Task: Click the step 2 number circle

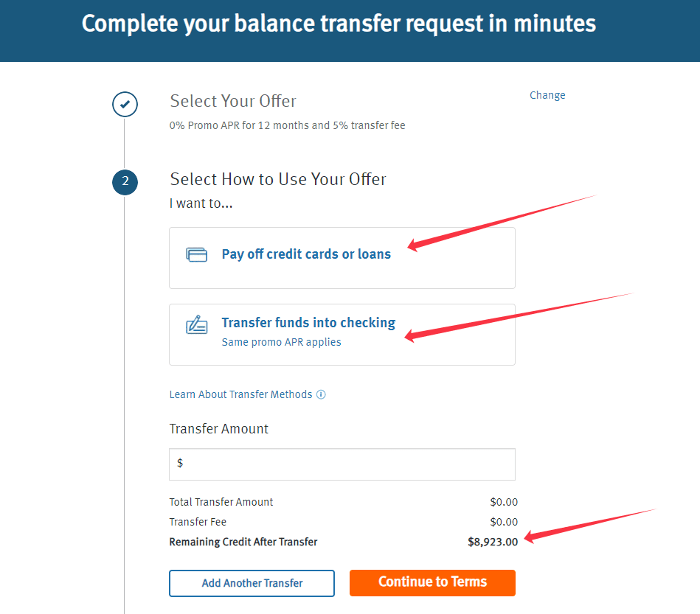Action: click(x=125, y=182)
